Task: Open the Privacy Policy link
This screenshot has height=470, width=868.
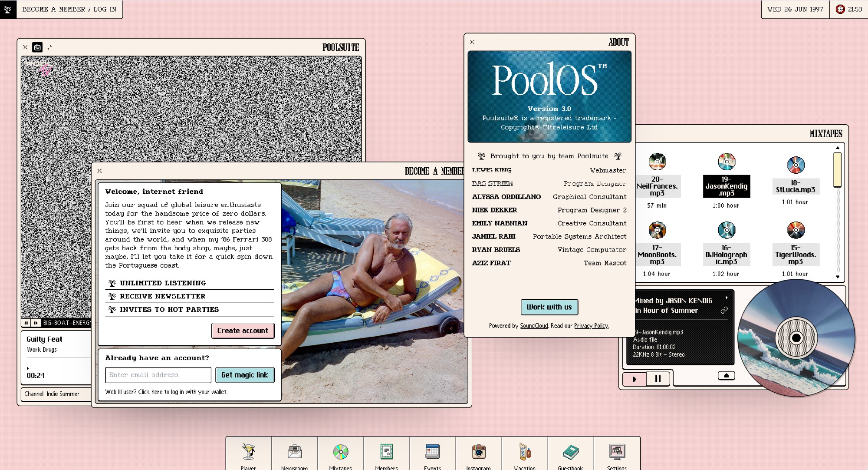Action: 591,326
